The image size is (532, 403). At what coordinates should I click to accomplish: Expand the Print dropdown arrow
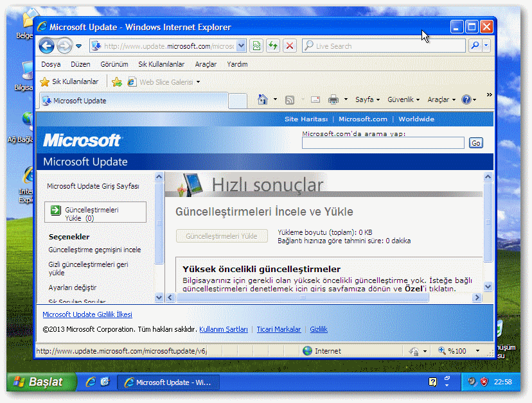[346, 99]
